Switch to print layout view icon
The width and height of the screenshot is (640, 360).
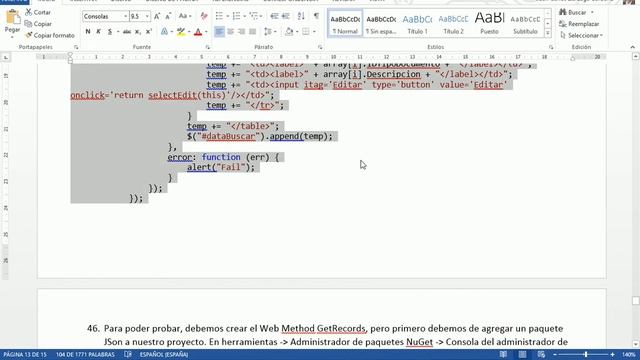[x=522, y=354]
